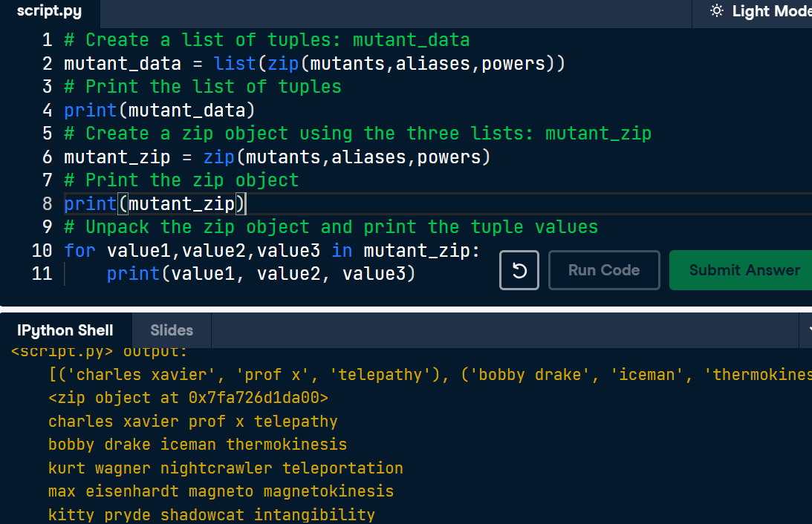Click comment 'Print the list of tuples'

click(x=203, y=86)
